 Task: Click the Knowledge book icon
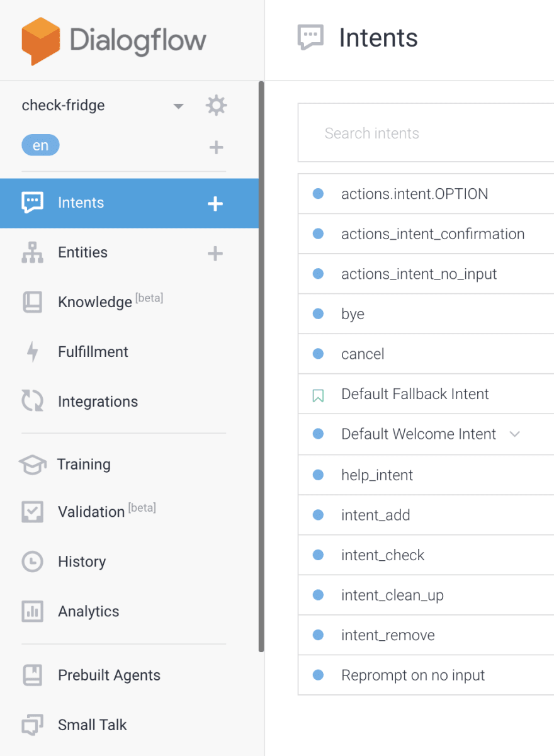click(x=33, y=302)
